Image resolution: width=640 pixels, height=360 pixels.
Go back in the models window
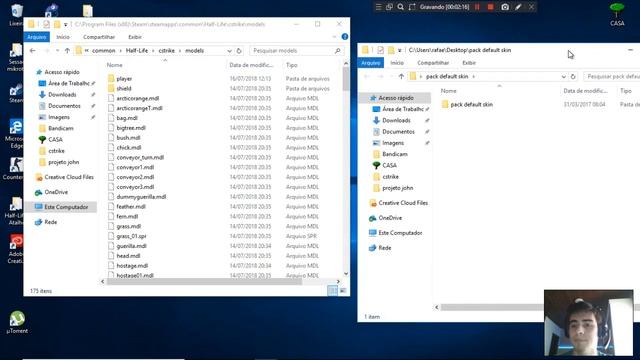point(33,51)
